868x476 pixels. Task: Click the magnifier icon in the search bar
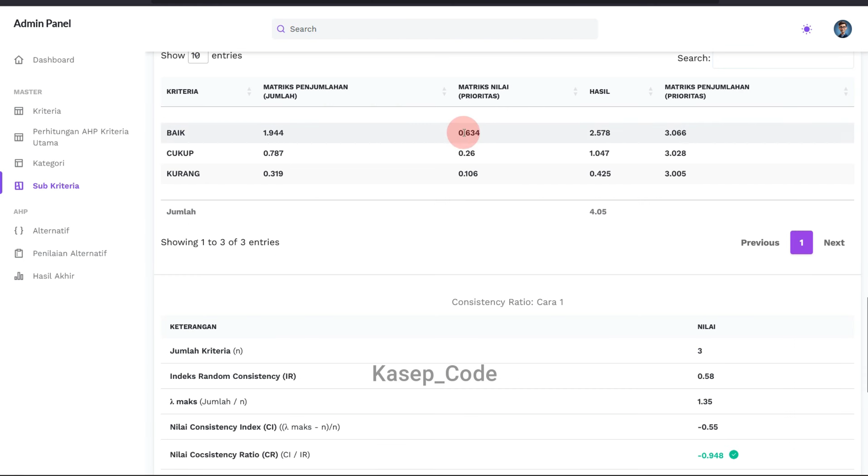pos(281,29)
